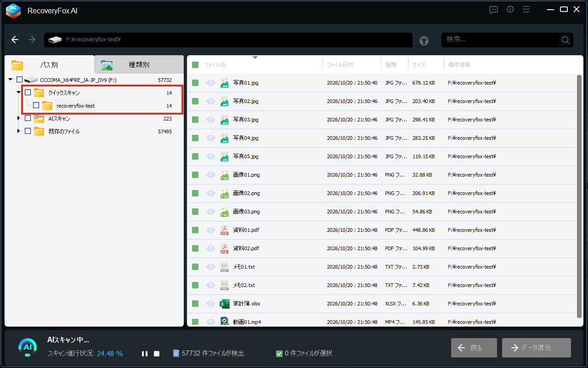Click the 戻る button
The height and width of the screenshot is (368, 588).
pyautogui.click(x=474, y=348)
